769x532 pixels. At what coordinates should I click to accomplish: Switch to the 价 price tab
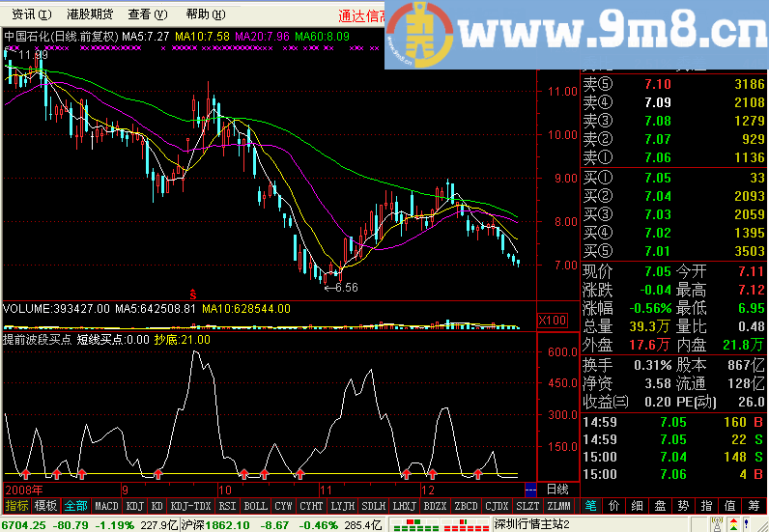coord(614,506)
